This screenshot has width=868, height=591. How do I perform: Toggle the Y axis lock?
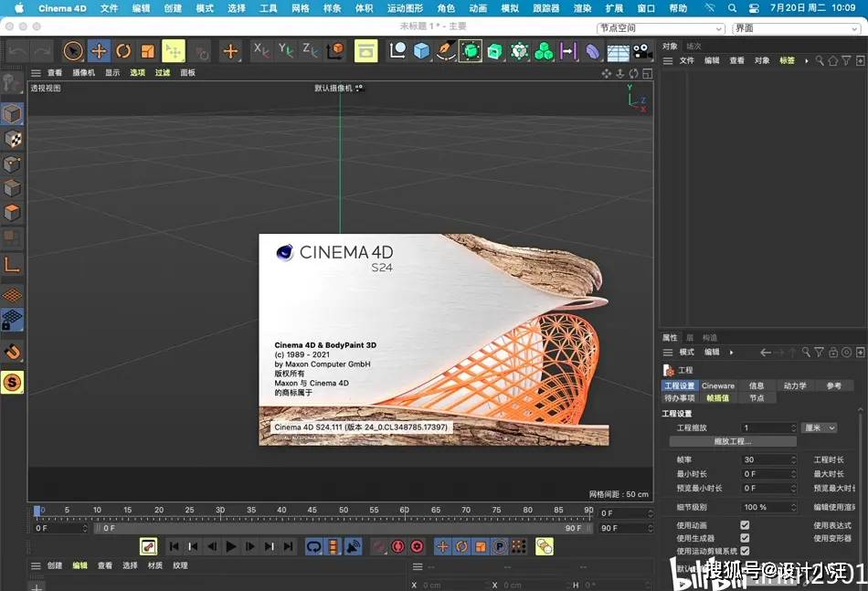tap(285, 51)
